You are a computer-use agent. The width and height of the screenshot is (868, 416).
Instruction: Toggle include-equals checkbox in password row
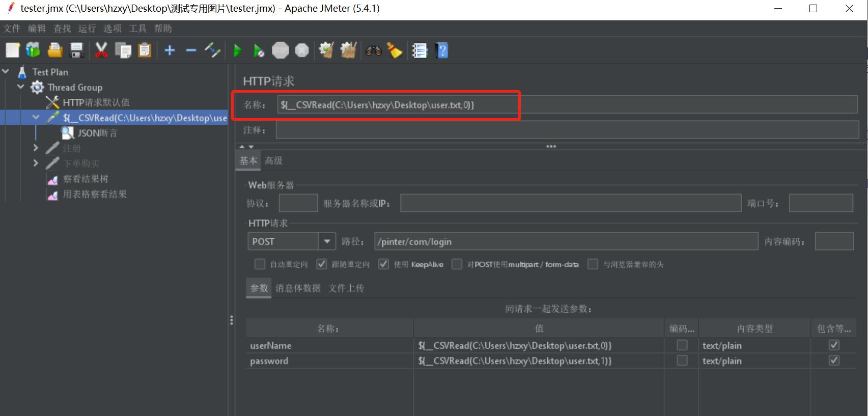pyautogui.click(x=834, y=360)
